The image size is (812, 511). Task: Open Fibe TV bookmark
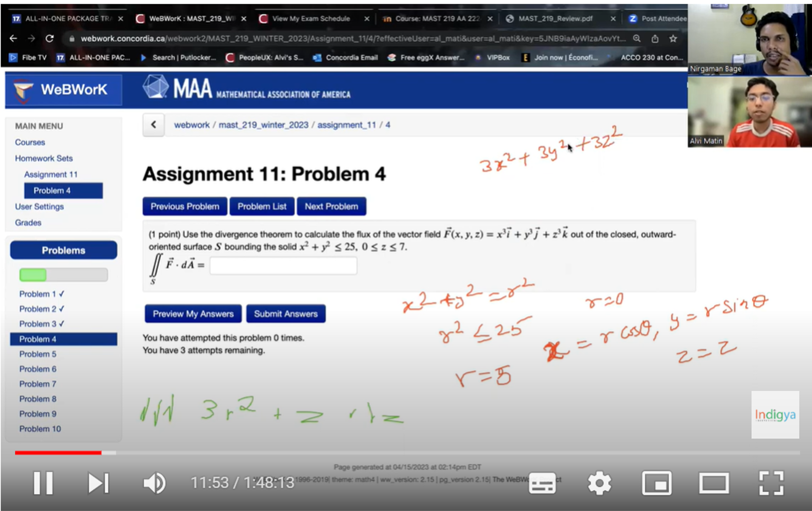(28, 58)
